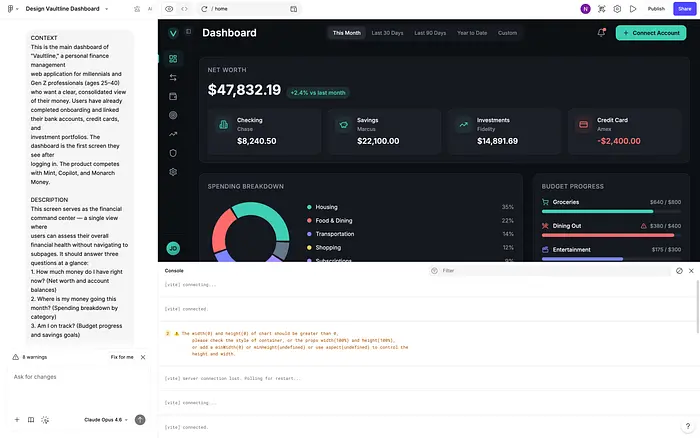
Task: Toggle the preview eye icon in the top bar
Action: coord(169,8)
